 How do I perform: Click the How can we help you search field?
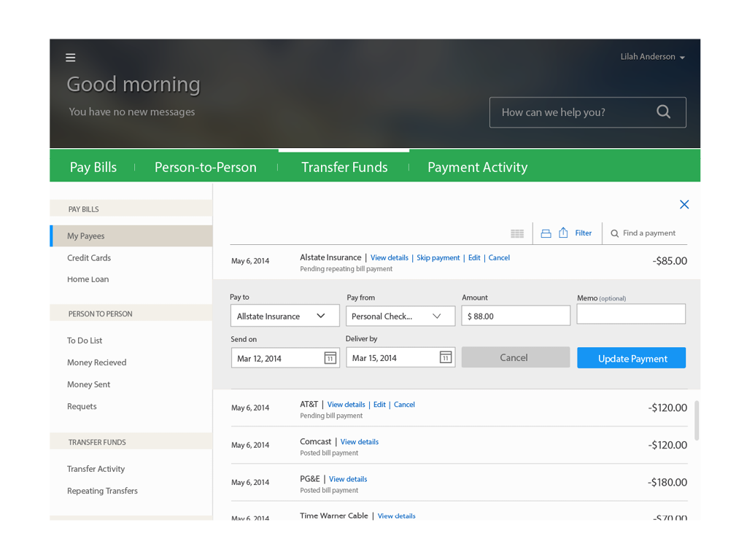(x=588, y=112)
